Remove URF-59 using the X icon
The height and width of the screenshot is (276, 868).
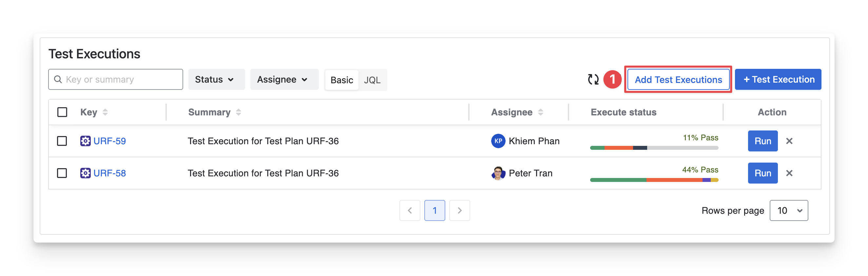789,141
